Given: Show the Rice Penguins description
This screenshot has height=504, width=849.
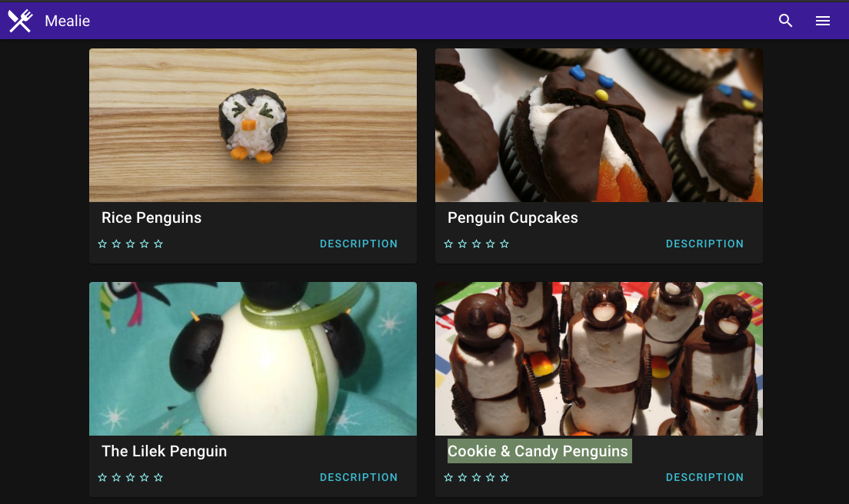Looking at the screenshot, I should (358, 244).
